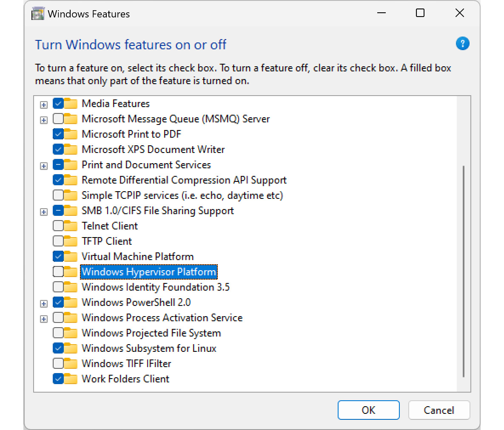Toggle Print and Document Services checkbox
Screen dimensions: 504x430
coord(58,165)
